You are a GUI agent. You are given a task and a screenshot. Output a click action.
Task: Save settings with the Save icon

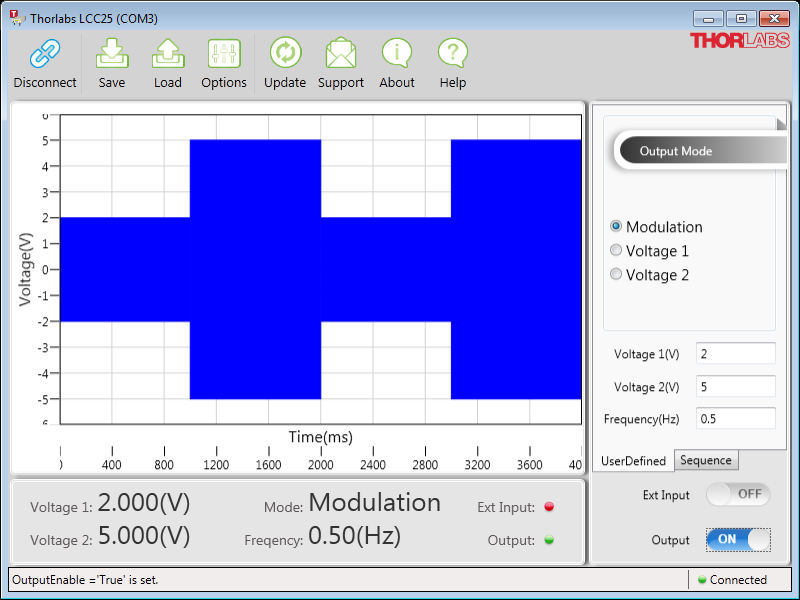(x=112, y=54)
